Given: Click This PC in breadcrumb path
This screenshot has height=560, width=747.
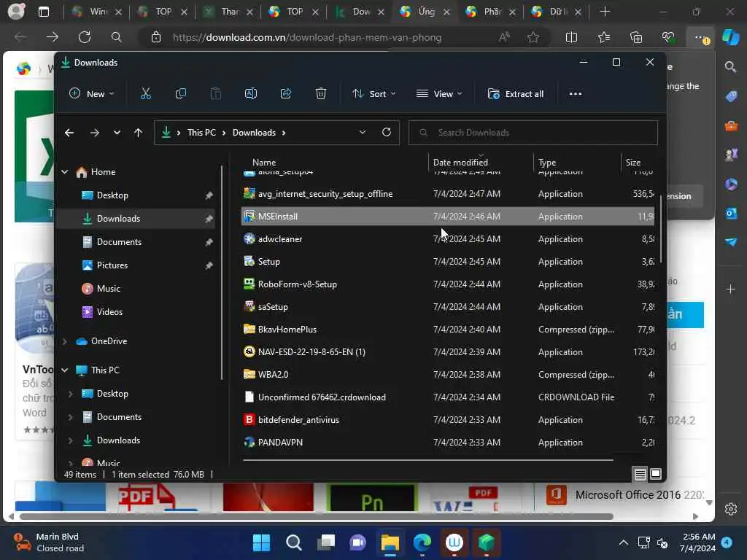Looking at the screenshot, I should [x=201, y=133].
